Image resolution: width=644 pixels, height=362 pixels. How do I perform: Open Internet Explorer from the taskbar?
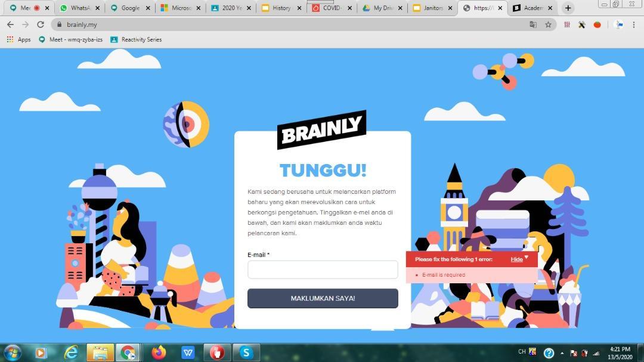coord(72,352)
